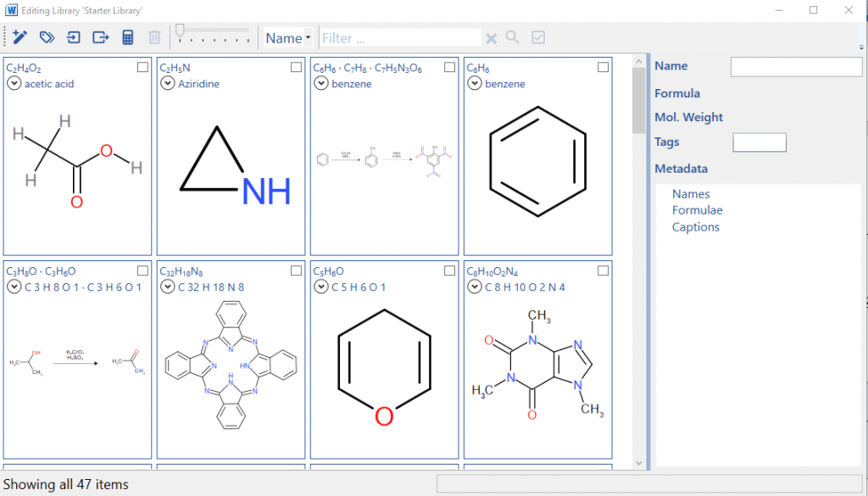The width and height of the screenshot is (868, 496).
Task: Expand the Aziridine entry chevron
Action: point(168,83)
